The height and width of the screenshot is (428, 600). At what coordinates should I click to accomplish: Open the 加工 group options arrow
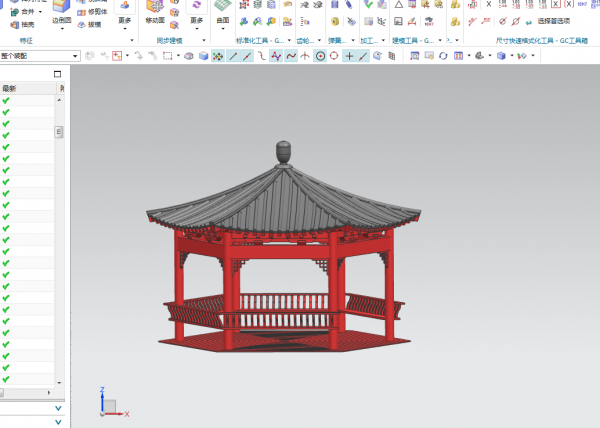383,40
